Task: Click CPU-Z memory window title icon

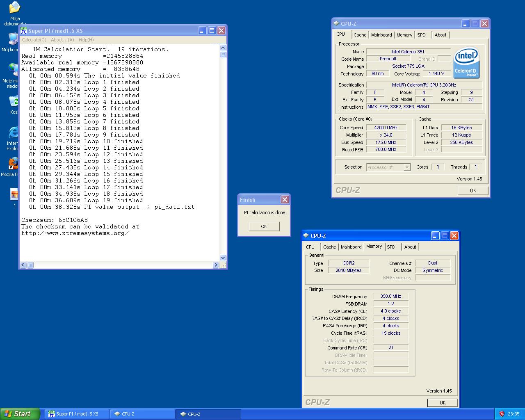Action: 306,236
